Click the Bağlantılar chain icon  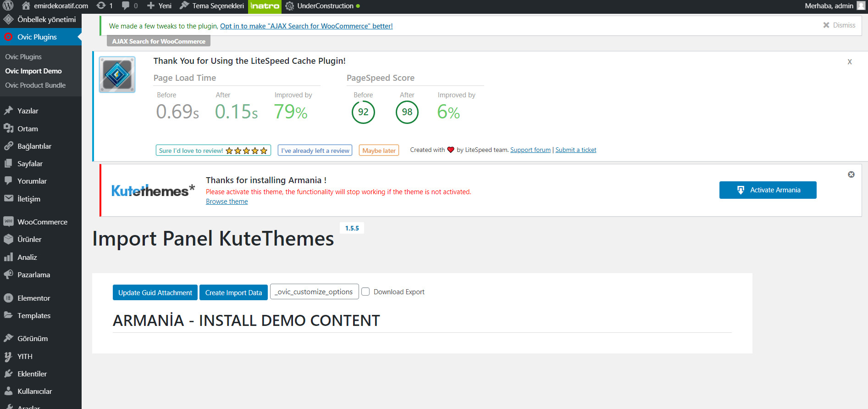(x=8, y=146)
